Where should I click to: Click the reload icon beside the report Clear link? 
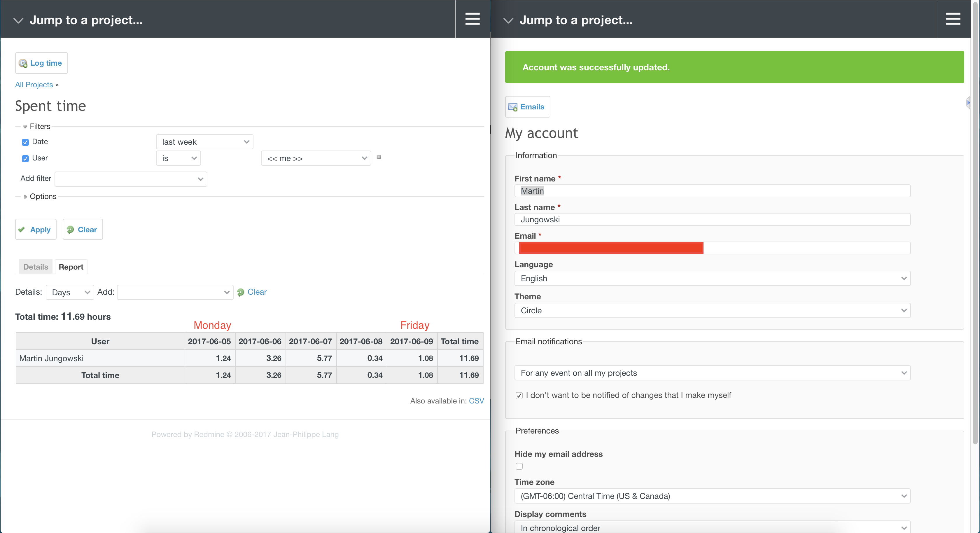(240, 292)
